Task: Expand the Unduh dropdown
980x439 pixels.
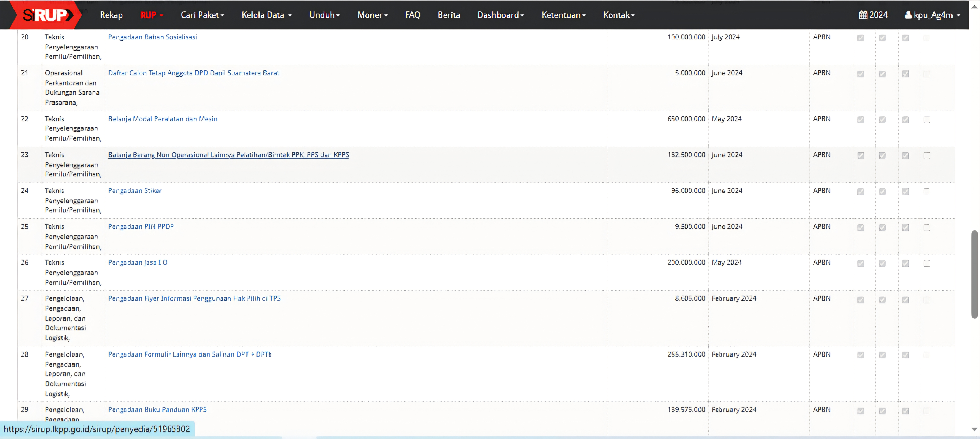Action: click(324, 15)
